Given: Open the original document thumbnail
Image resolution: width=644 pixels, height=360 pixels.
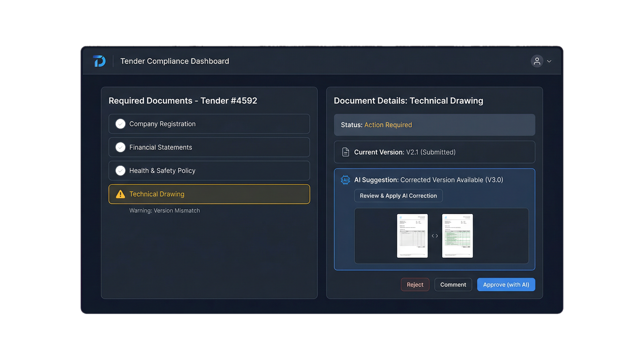Looking at the screenshot, I should tap(413, 236).
